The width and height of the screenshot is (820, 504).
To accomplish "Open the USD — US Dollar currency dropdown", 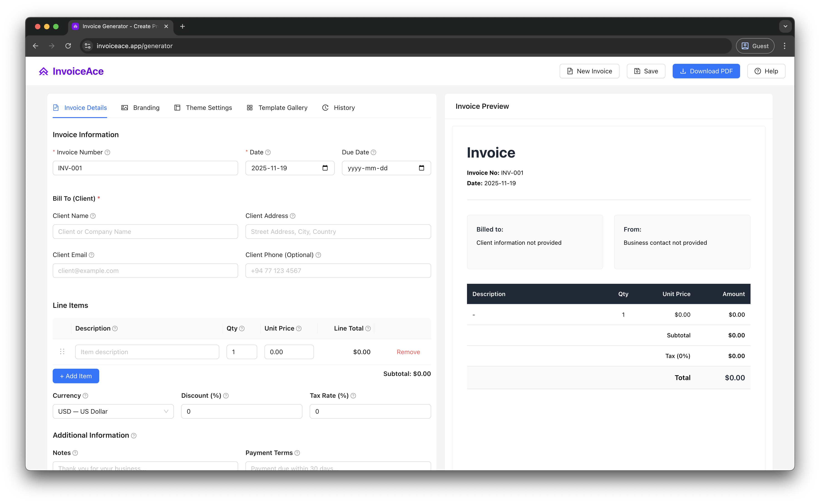I will pyautogui.click(x=113, y=411).
